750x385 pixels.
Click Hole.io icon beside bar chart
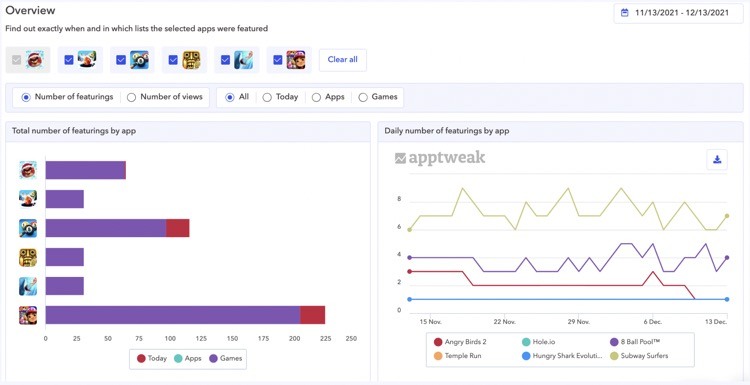pos(28,199)
